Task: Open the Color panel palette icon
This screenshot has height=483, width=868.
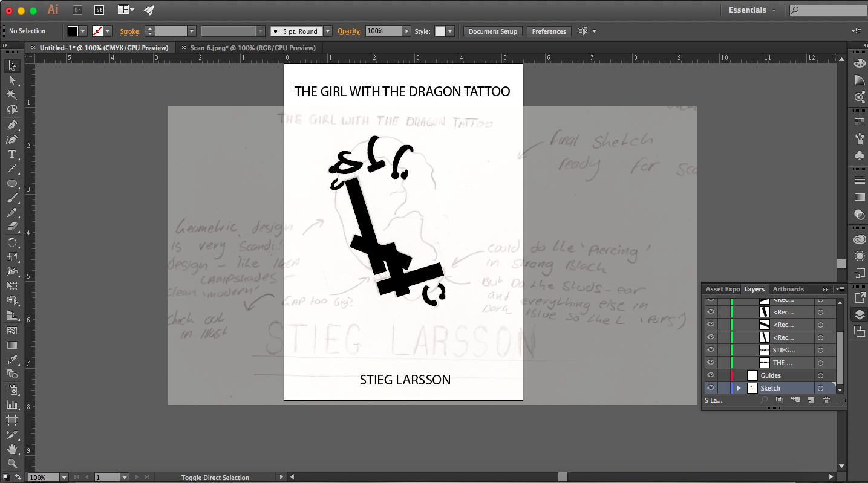Action: 859,63
